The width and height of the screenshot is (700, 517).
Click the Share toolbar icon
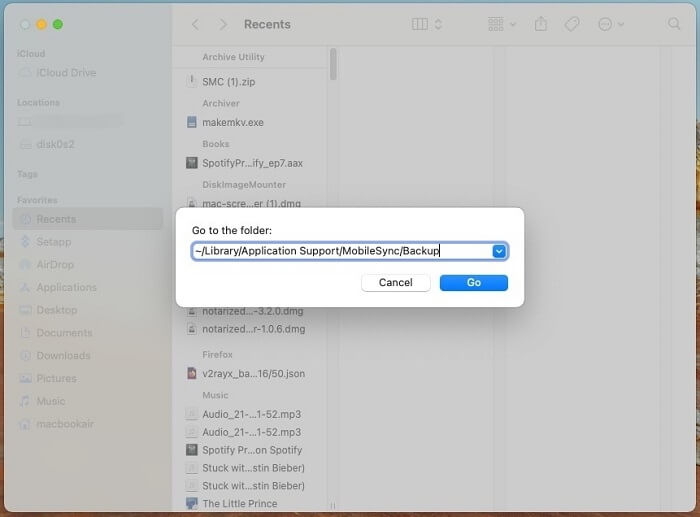click(541, 24)
